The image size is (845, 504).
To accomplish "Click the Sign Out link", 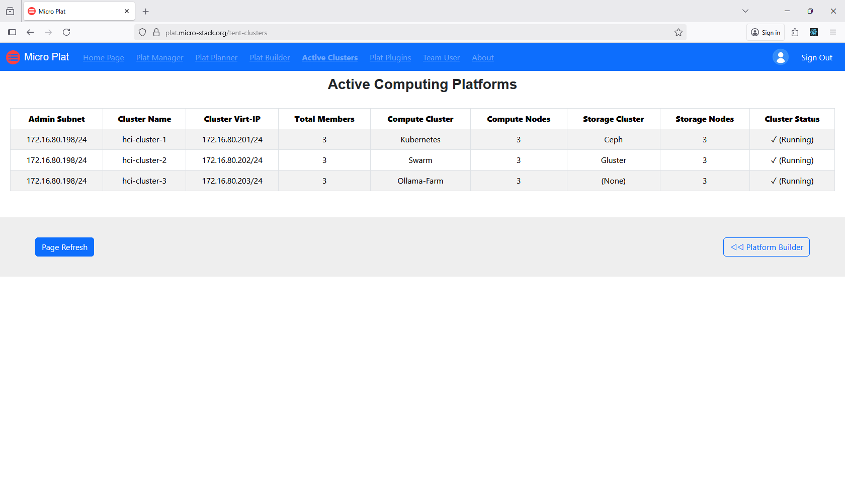I will [x=816, y=57].
